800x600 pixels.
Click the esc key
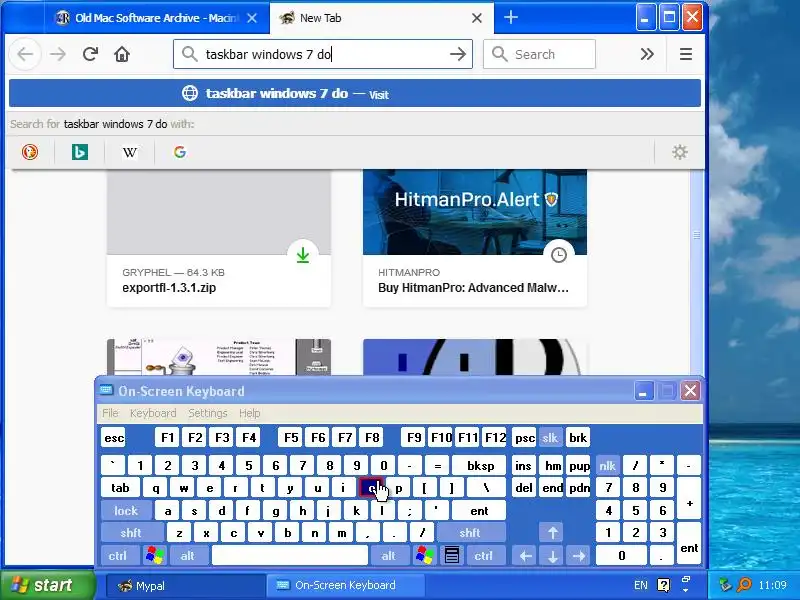click(114, 438)
